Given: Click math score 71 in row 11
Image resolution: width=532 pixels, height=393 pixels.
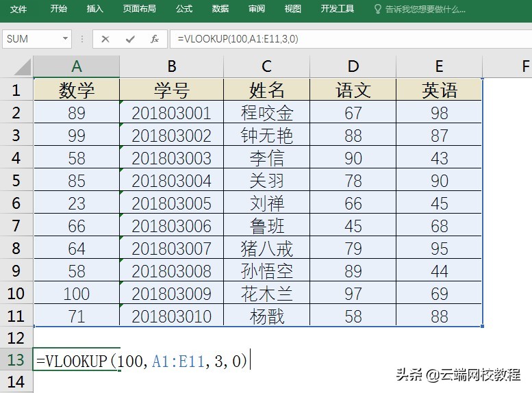Looking at the screenshot, I should point(77,316).
